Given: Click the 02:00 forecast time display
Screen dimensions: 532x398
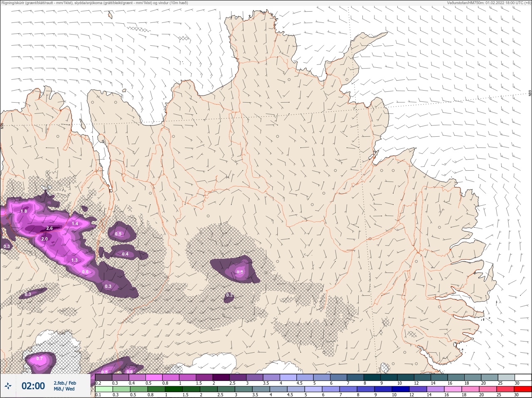Looking at the screenshot, I should 33,386.
